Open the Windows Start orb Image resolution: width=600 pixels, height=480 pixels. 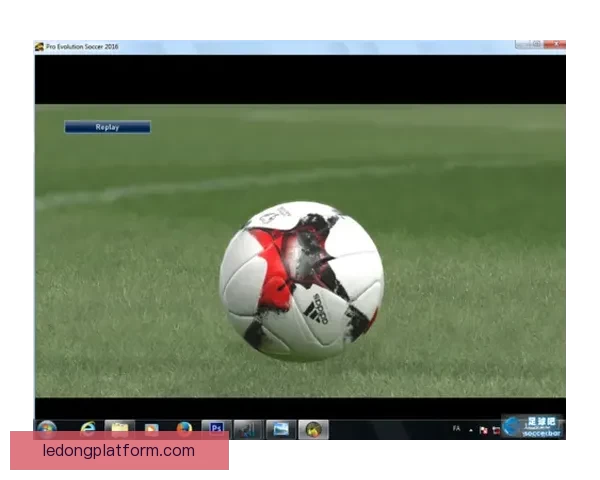tap(47, 429)
